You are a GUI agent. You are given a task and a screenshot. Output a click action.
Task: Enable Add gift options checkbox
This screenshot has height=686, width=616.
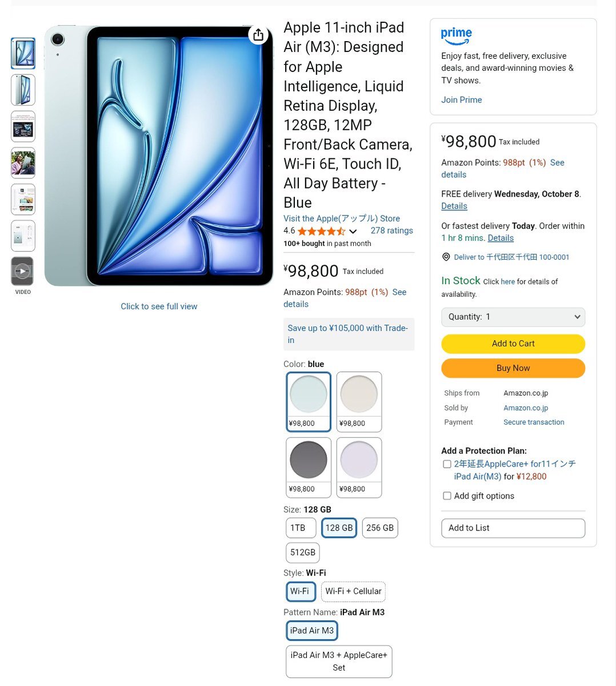point(447,496)
